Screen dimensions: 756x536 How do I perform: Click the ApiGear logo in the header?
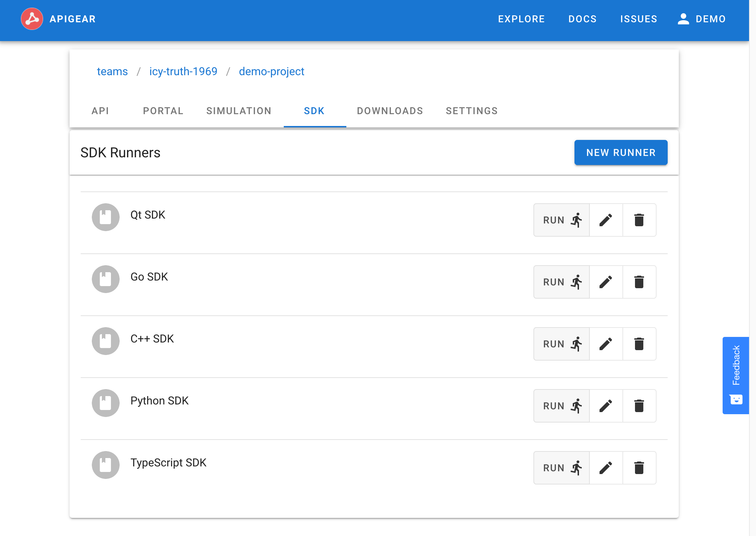tap(32, 19)
